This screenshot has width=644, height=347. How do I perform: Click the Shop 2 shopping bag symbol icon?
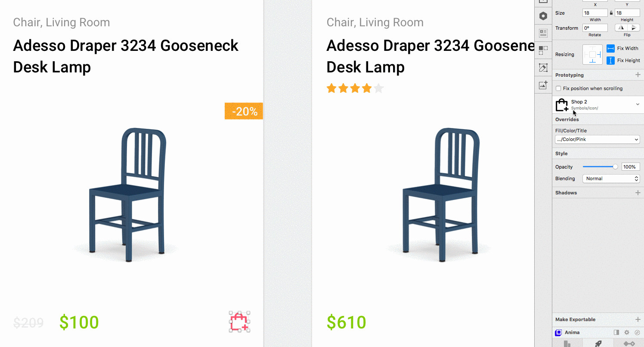coord(562,104)
